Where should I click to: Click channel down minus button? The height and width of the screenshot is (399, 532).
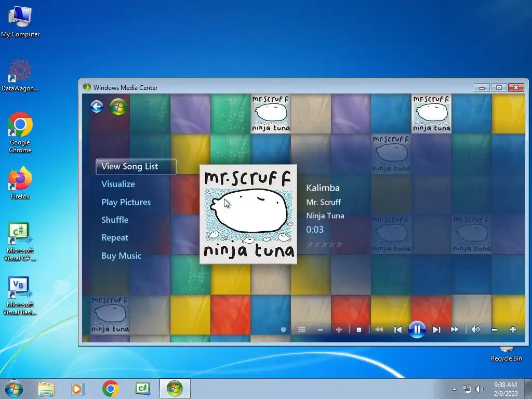pos(320,330)
